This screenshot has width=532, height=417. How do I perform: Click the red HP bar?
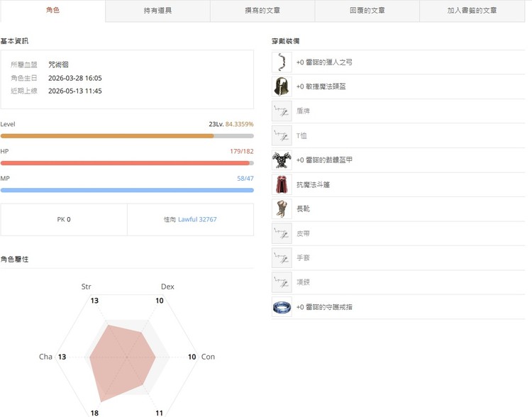coord(127,163)
